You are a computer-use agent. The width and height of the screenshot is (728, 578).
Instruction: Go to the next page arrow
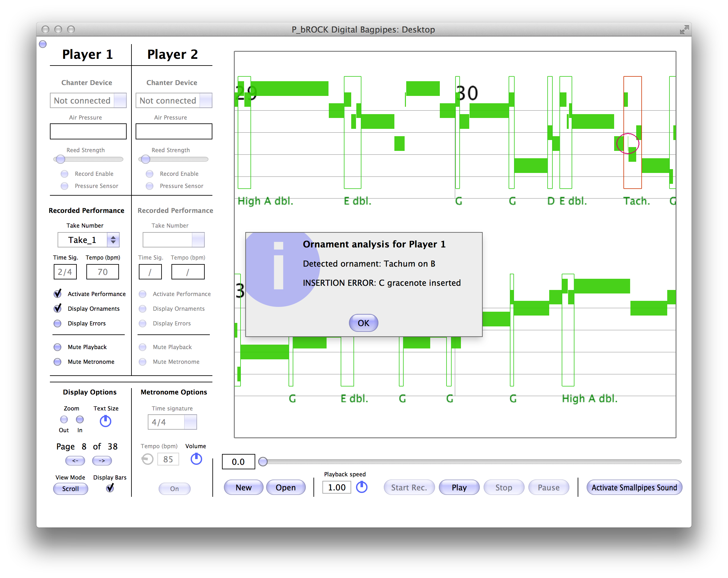[x=102, y=461]
